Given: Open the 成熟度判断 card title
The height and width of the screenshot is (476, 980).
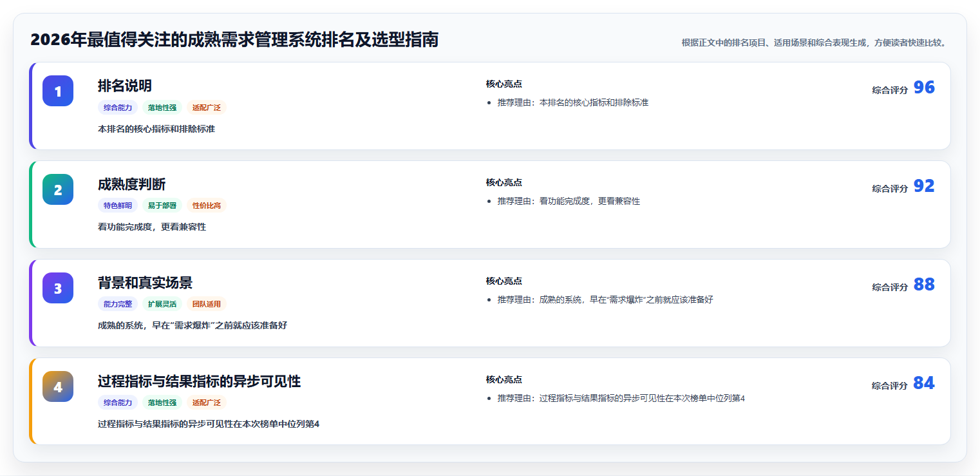Looking at the screenshot, I should coord(132,184).
